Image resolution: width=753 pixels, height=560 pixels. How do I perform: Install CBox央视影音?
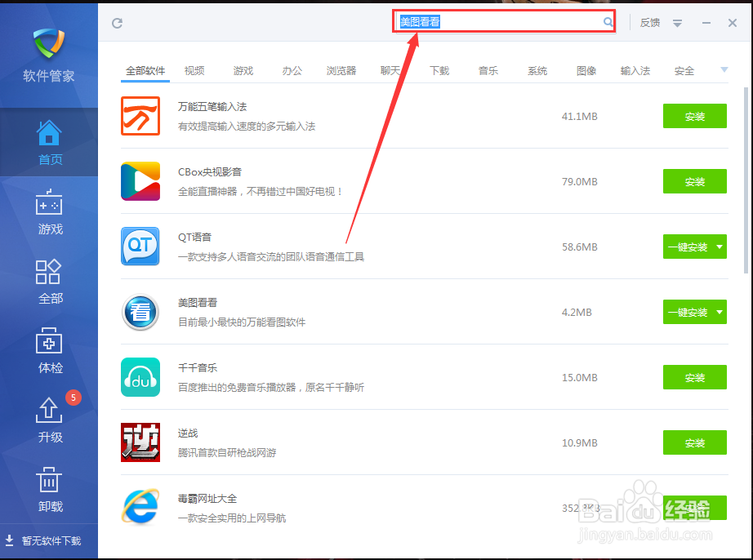[694, 181]
